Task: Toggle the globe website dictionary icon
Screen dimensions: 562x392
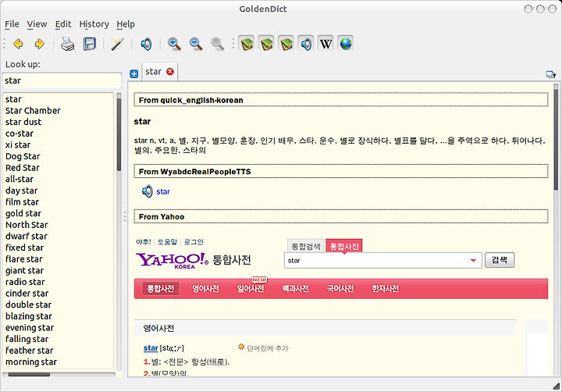Action: click(346, 44)
